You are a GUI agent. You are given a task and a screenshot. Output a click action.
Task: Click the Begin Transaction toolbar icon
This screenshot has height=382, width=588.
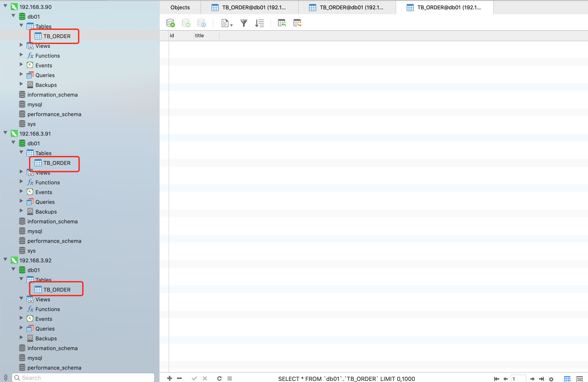pos(171,23)
